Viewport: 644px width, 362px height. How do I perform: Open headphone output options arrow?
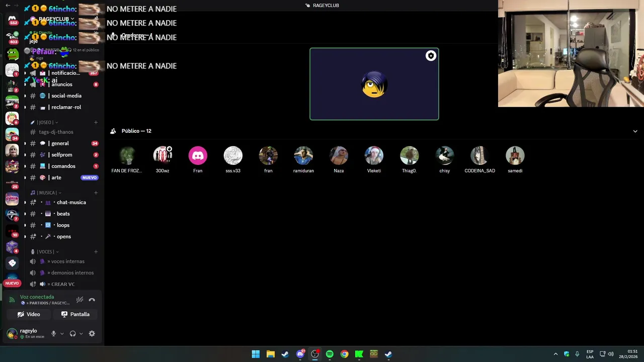81,333
